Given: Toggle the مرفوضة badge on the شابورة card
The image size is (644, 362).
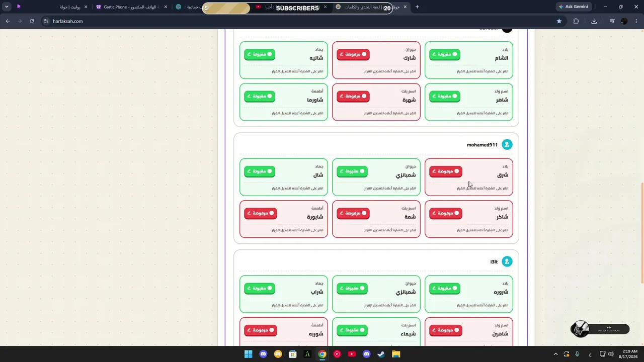Looking at the screenshot, I should coord(260,213).
